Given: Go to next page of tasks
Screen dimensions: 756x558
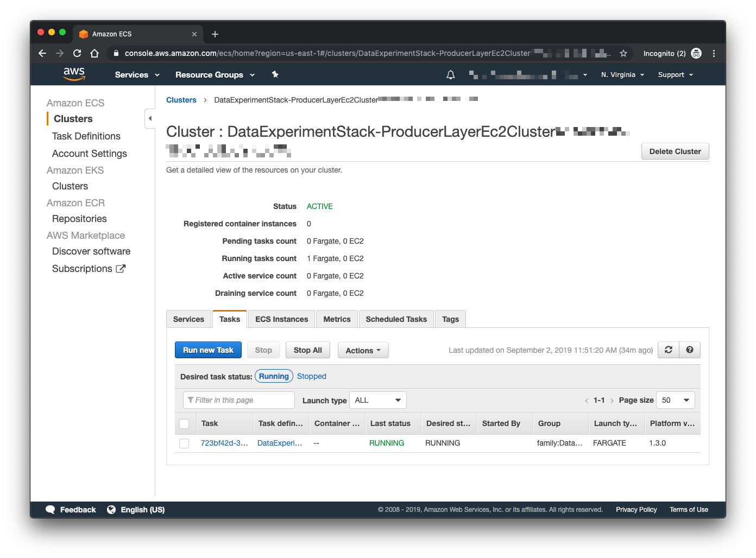Looking at the screenshot, I should click(x=612, y=401).
